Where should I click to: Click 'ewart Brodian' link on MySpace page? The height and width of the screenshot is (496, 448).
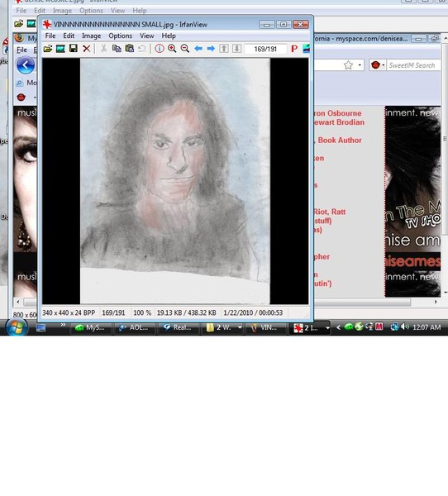coord(339,122)
